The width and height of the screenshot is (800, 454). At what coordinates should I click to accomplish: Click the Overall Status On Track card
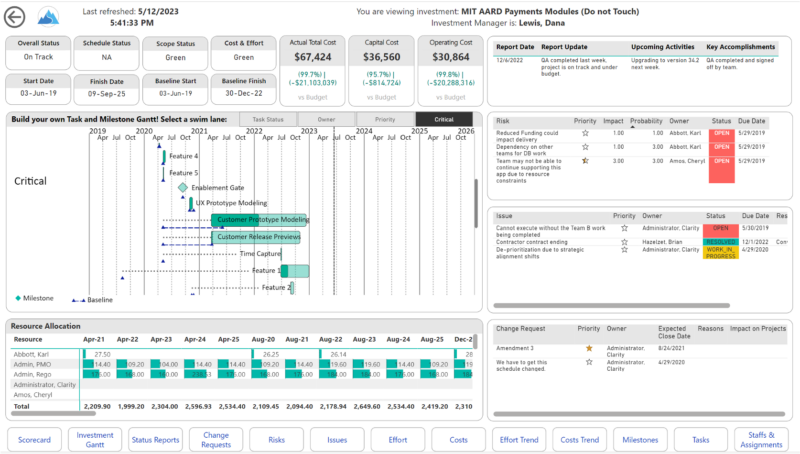(x=38, y=53)
